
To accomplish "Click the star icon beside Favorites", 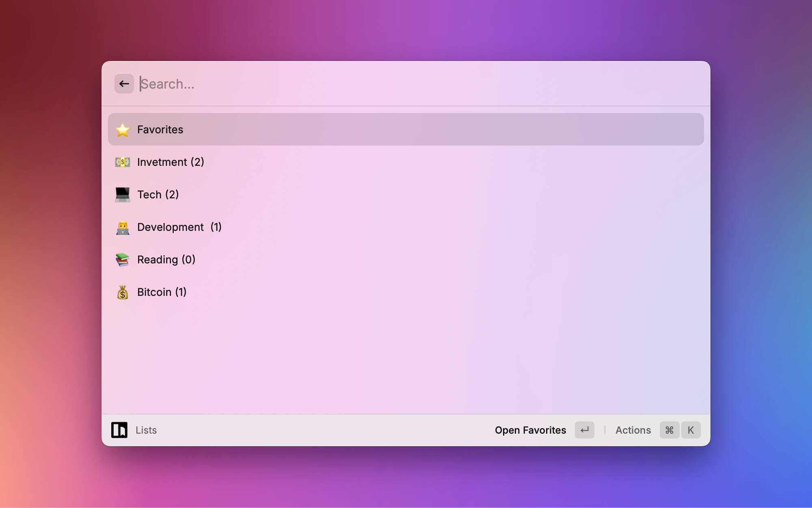I will [122, 130].
